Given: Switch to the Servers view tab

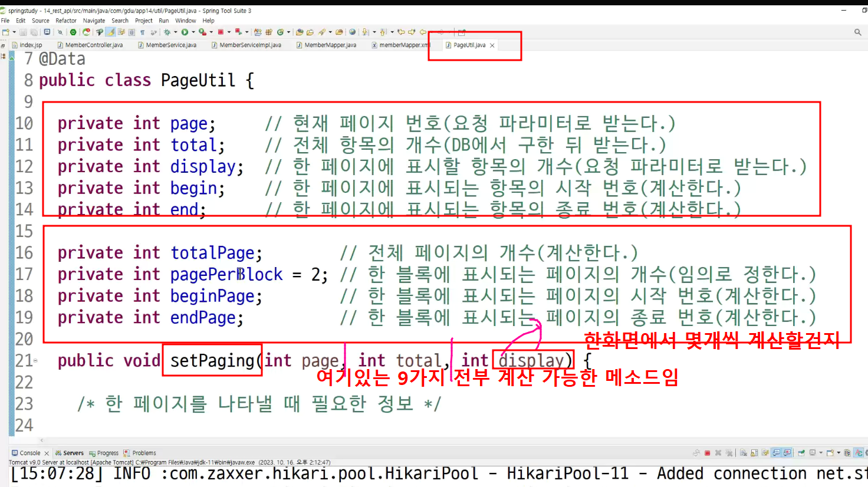Looking at the screenshot, I should coord(70,453).
